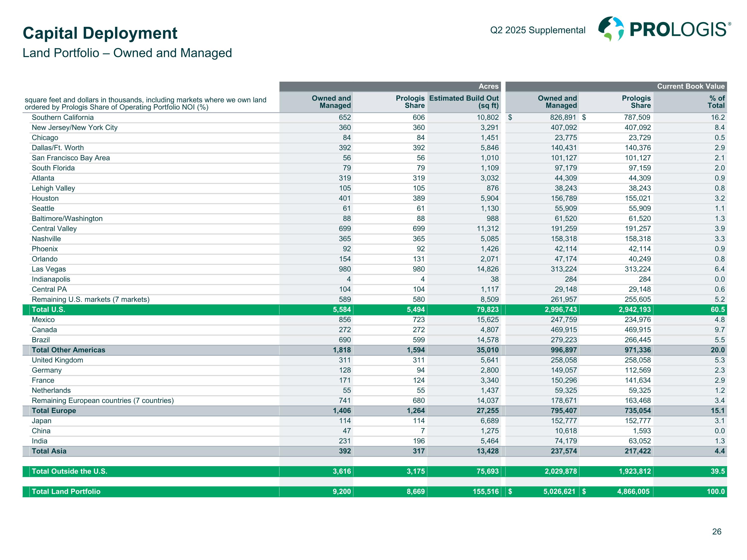Click the Capital Deployment heading
Screen dimensions: 747x560
[100, 33]
